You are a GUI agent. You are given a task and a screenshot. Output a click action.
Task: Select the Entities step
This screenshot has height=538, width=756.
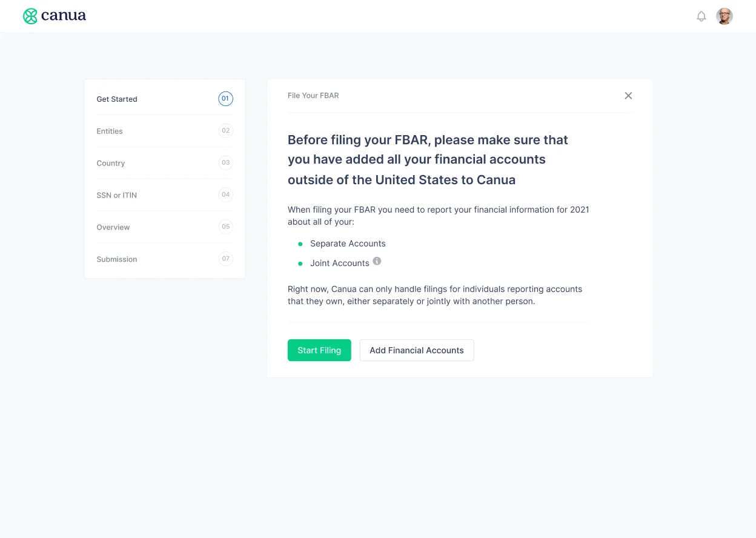tap(165, 131)
